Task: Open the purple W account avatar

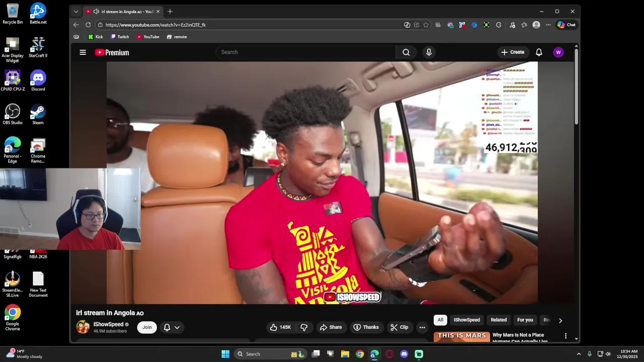Action: [558, 52]
